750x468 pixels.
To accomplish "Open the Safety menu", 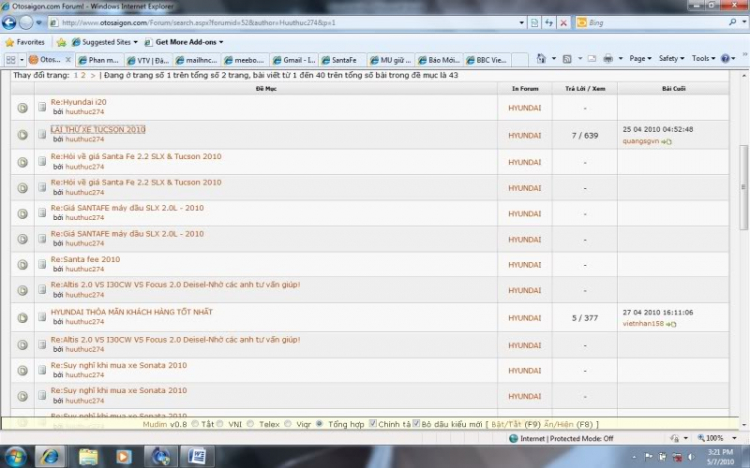I will pos(671,58).
